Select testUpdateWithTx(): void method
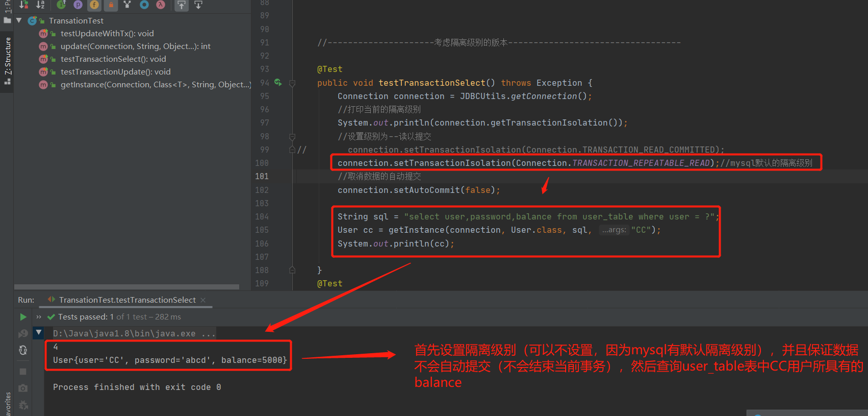868x416 pixels. [107, 33]
